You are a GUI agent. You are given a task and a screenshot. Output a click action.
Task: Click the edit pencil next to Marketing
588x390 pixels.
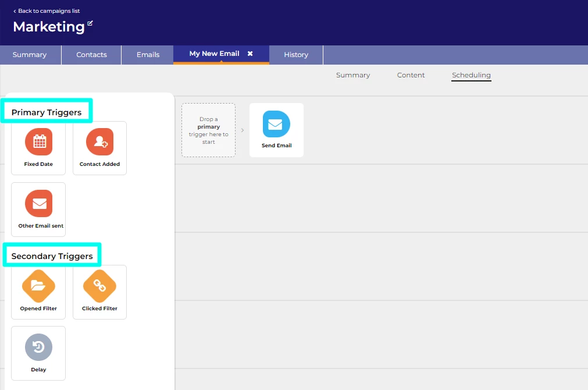[x=90, y=23]
